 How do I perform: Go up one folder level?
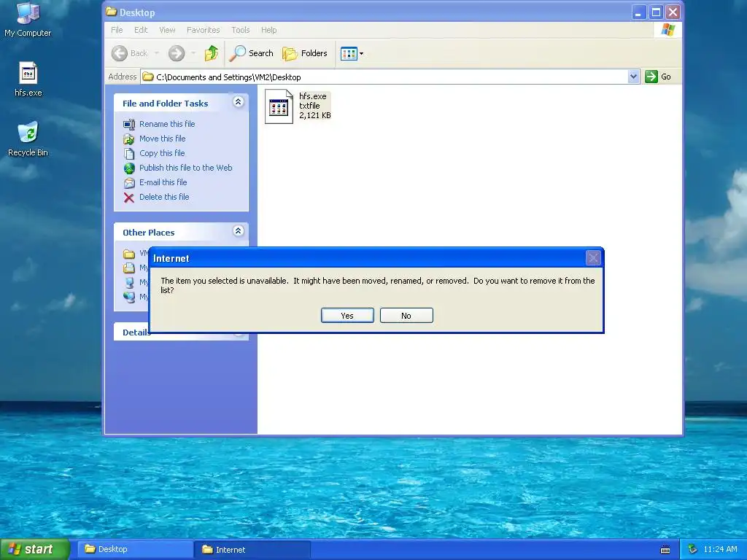click(x=212, y=53)
